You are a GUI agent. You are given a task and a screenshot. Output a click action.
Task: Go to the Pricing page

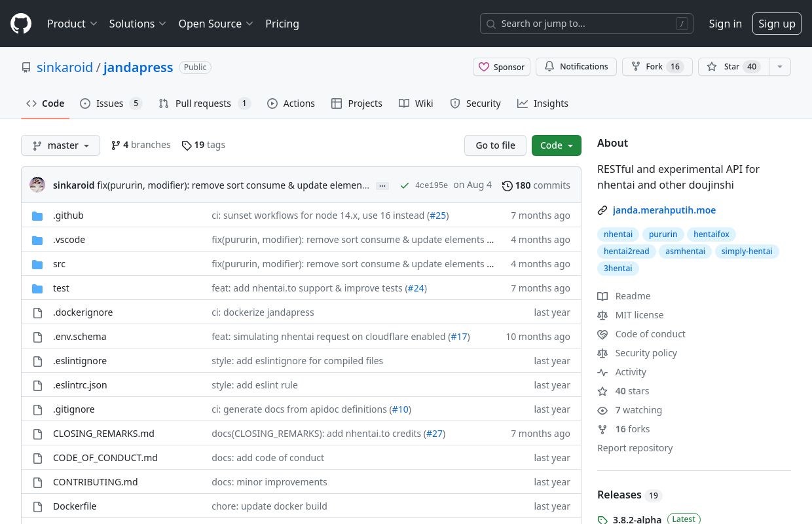282,24
